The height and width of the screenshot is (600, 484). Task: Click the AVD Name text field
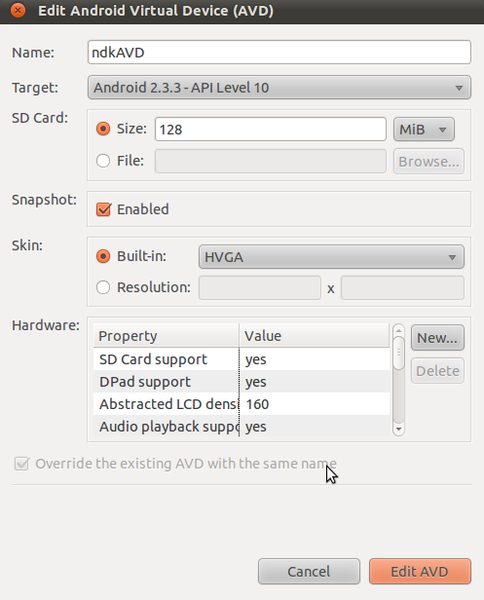(x=279, y=52)
